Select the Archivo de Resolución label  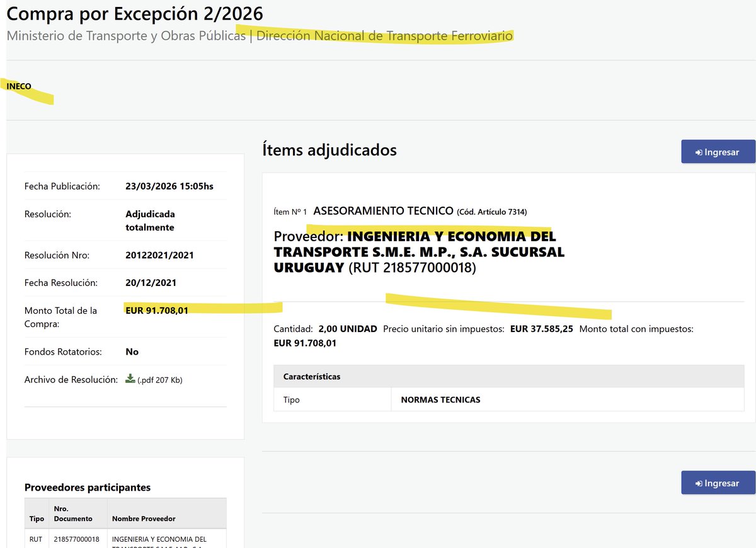[71, 380]
